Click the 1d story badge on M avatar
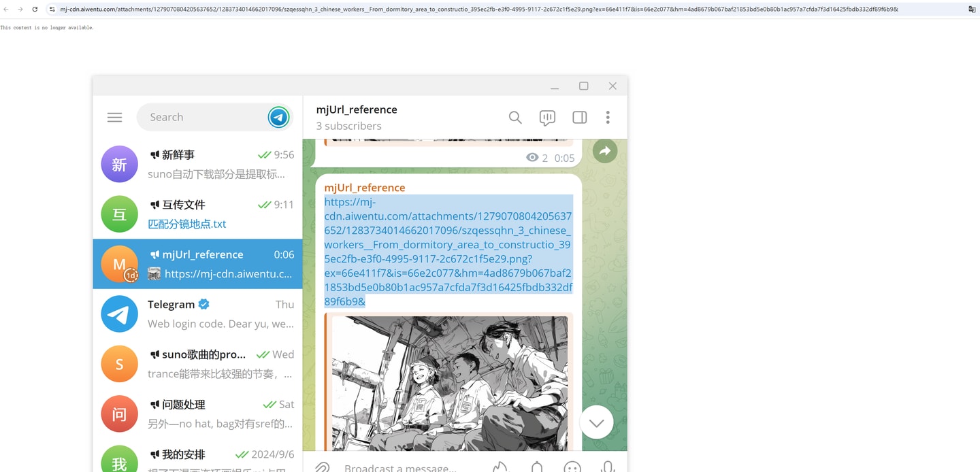Screen dimensions: 980x472 [x=131, y=275]
